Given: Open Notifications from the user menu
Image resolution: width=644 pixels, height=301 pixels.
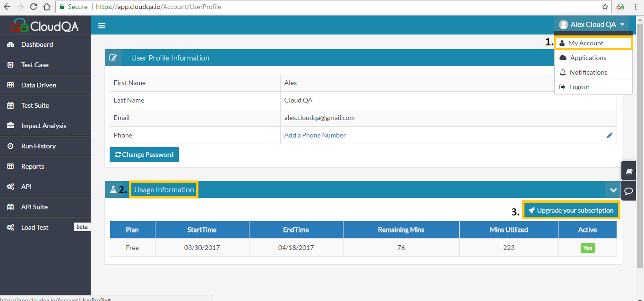Looking at the screenshot, I should [x=593, y=72].
